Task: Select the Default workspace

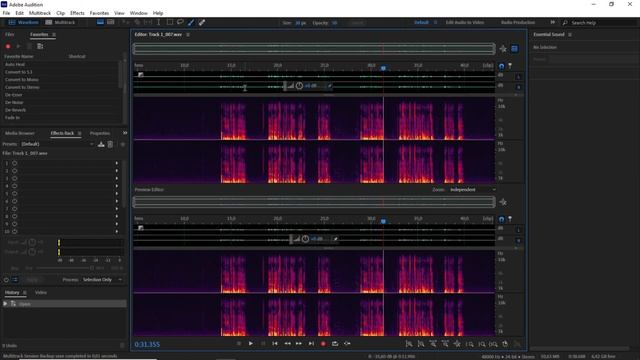Action: 421,22
